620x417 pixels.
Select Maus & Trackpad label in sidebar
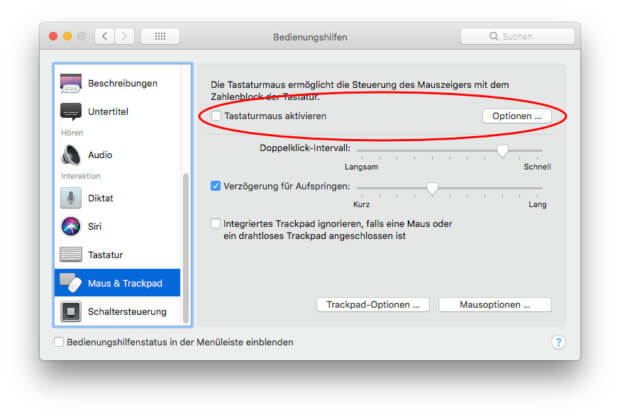tap(125, 283)
